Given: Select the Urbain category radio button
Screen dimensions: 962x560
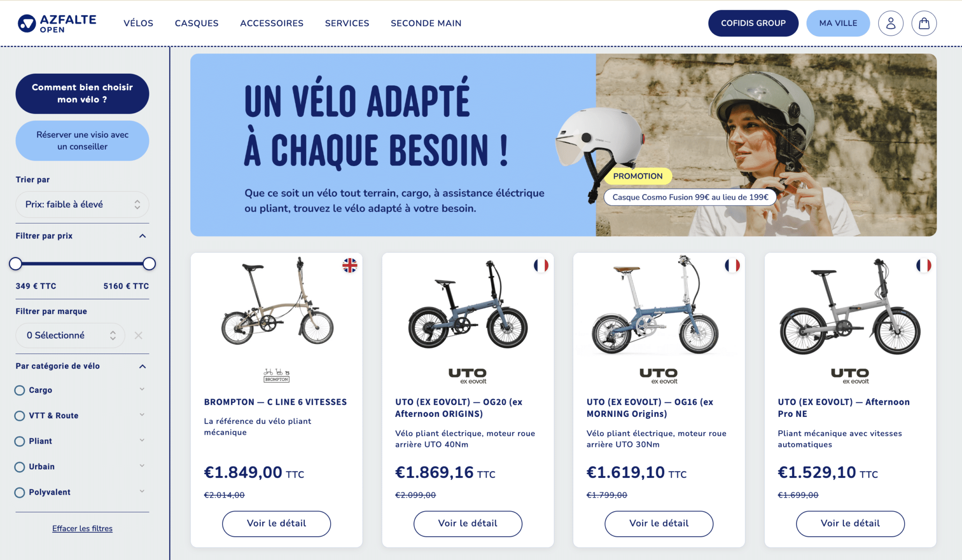Looking at the screenshot, I should tap(20, 467).
